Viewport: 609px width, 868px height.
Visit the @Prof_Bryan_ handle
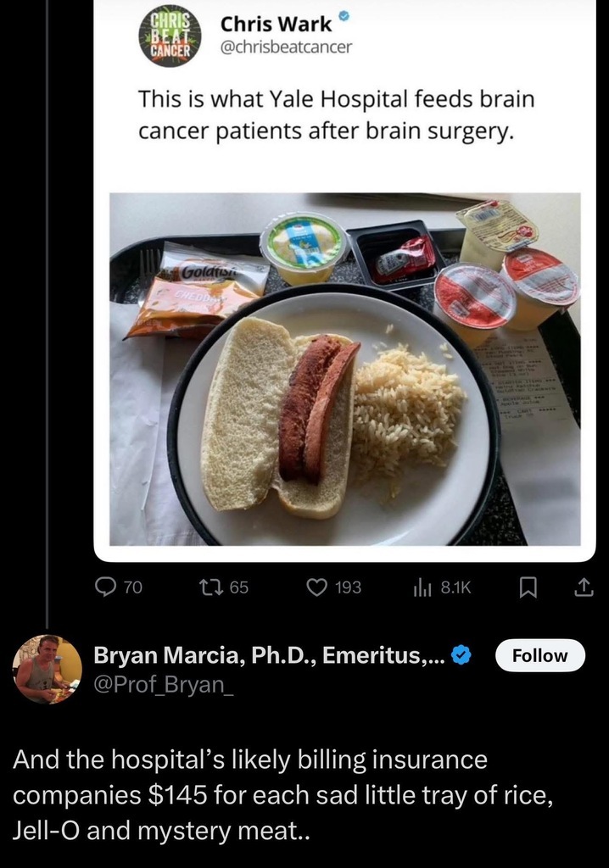163,684
